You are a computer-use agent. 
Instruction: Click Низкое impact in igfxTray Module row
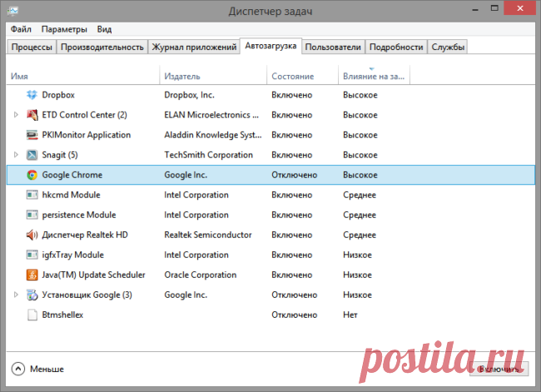tap(357, 255)
